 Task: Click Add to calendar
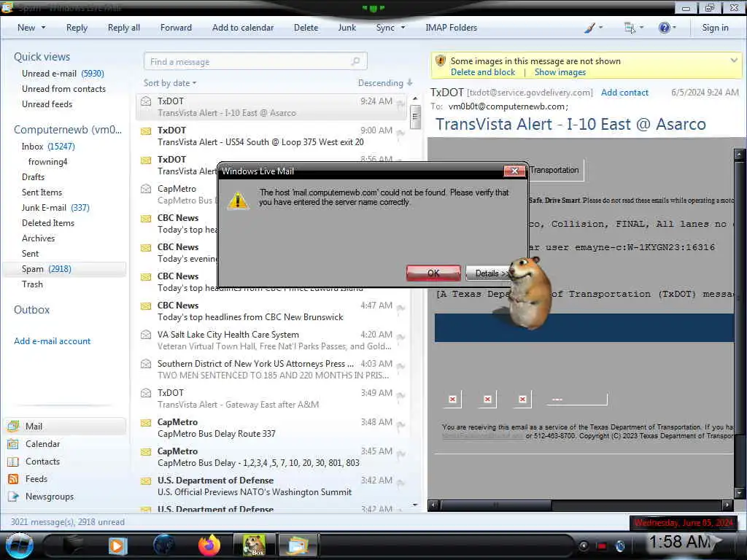pyautogui.click(x=243, y=28)
